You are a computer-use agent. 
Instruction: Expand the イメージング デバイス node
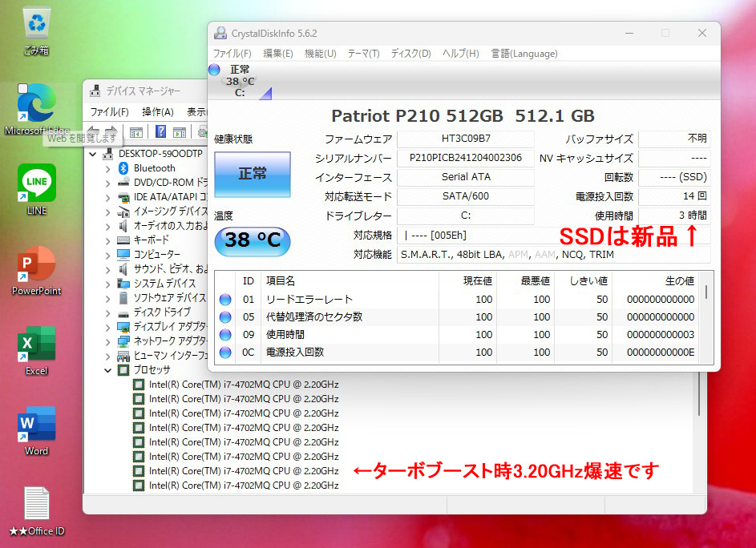(x=108, y=212)
